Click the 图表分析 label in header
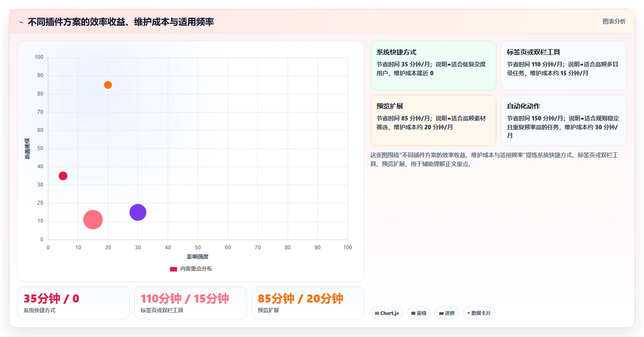The image size is (644, 337). [x=614, y=21]
